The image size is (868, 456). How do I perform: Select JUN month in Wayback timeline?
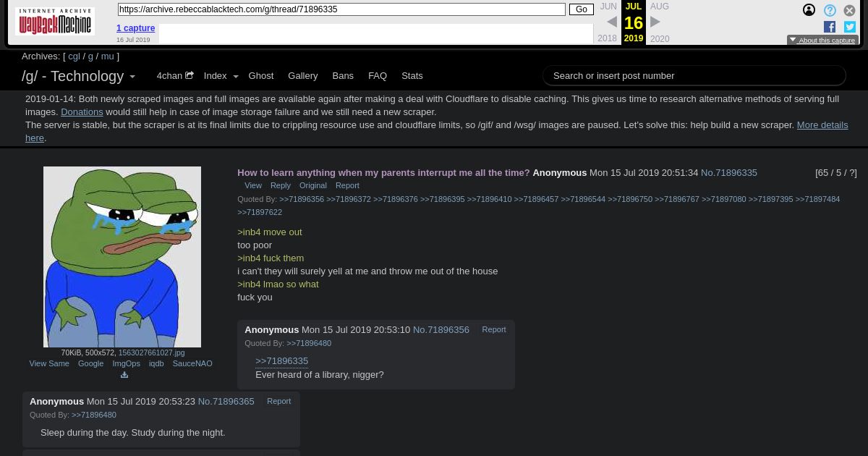[x=608, y=7]
